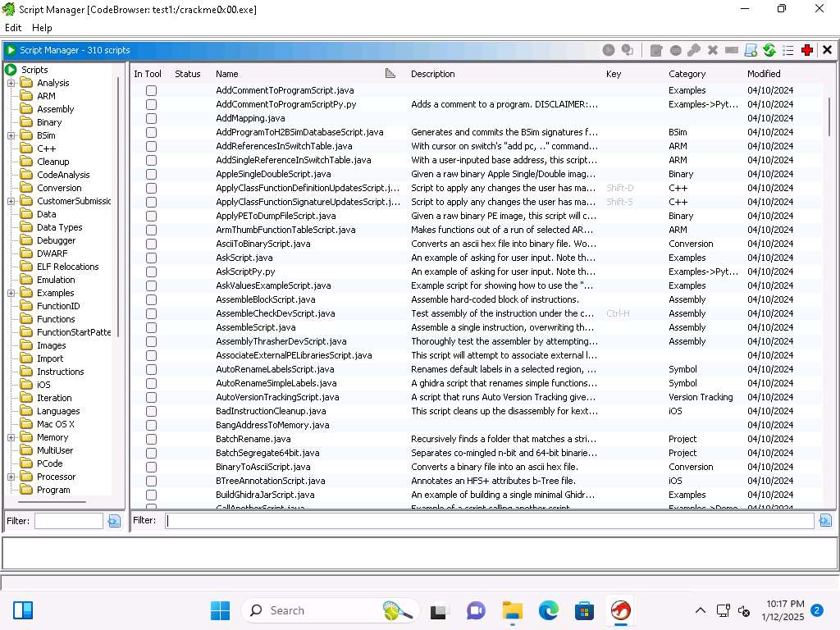Click filter options icon beside script filter
This screenshot has height=630, width=840.
[825, 520]
